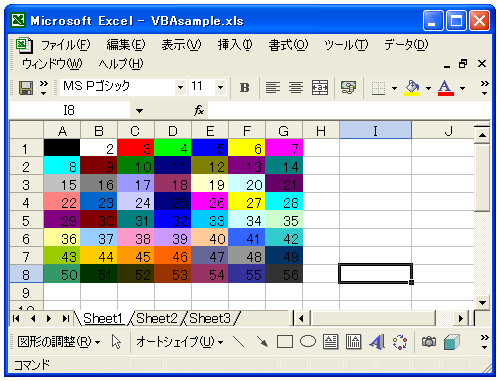Select the Sheet1 tab

pos(103,318)
